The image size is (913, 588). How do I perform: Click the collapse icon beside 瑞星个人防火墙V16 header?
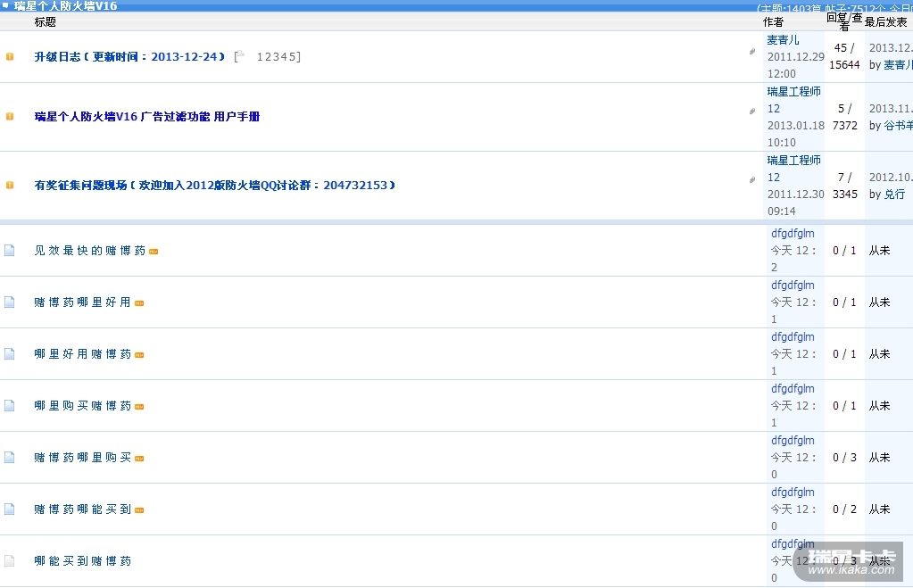click(5, 5)
